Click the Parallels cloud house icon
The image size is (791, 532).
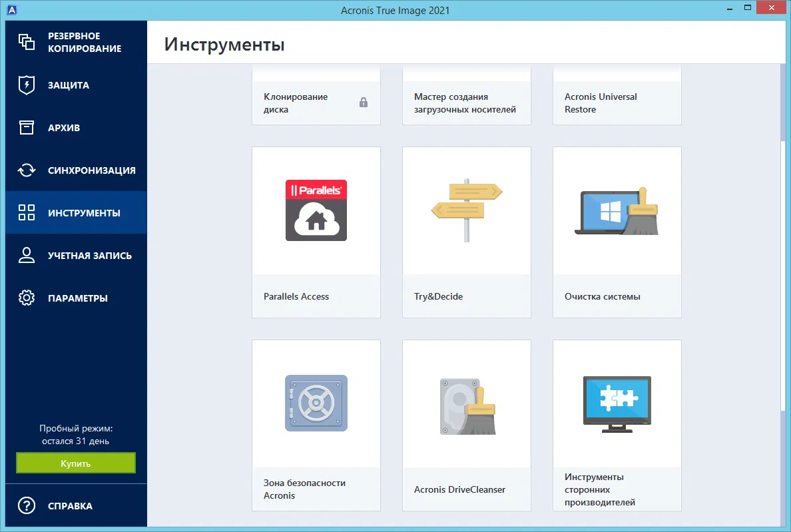(316, 210)
